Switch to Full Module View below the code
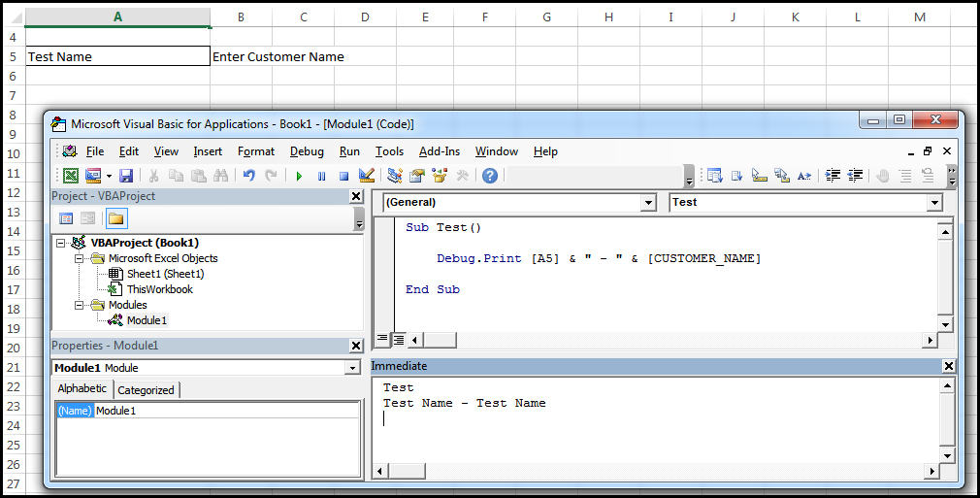Viewport: 980px width, 498px height. click(398, 340)
